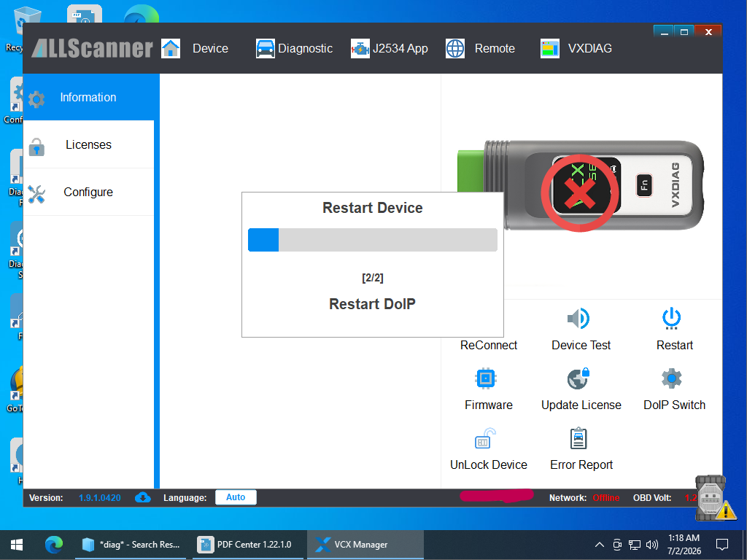Click the DoIP Switch label

674,405
